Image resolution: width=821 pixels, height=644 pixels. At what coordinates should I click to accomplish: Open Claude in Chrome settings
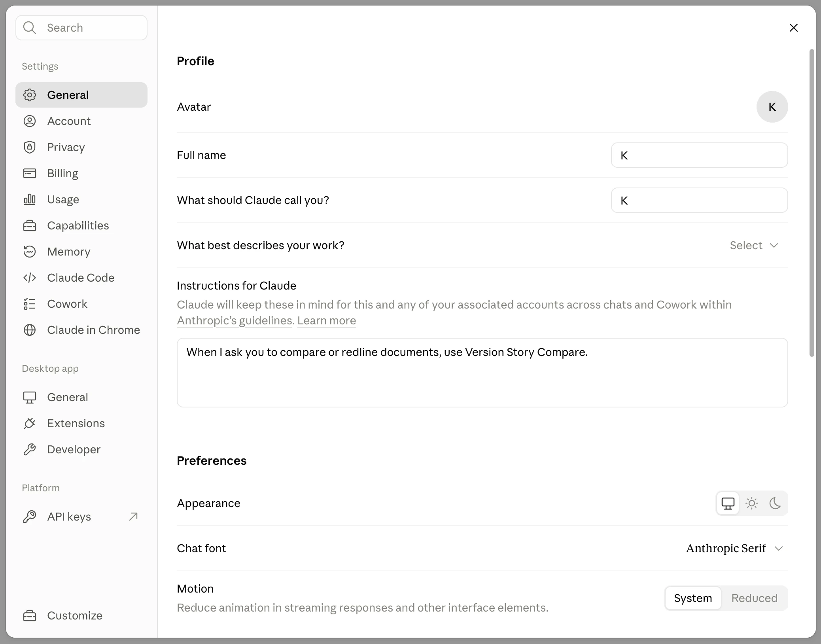pos(81,330)
